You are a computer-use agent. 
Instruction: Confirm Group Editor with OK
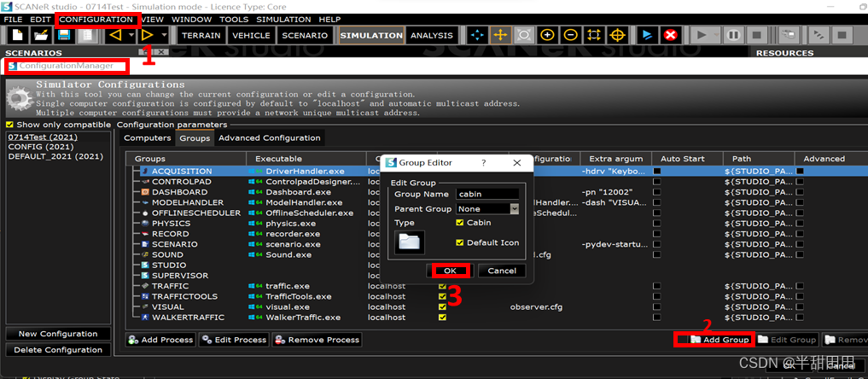[x=450, y=271]
